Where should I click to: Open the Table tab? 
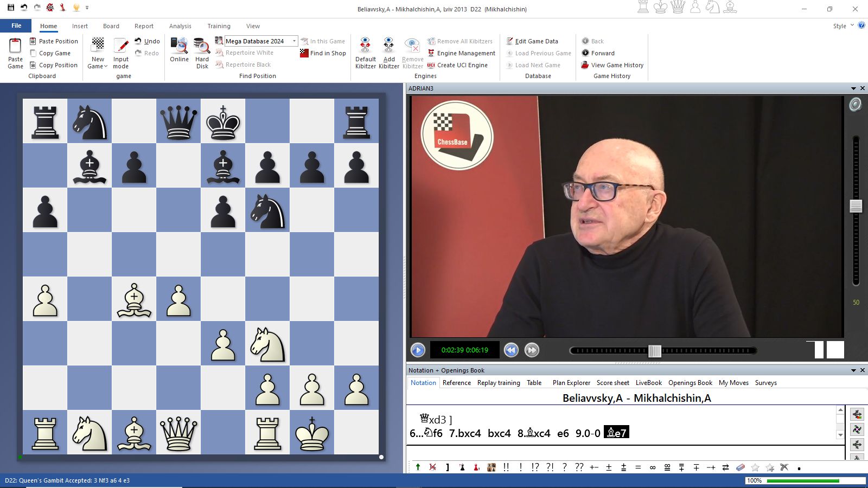tap(534, 383)
